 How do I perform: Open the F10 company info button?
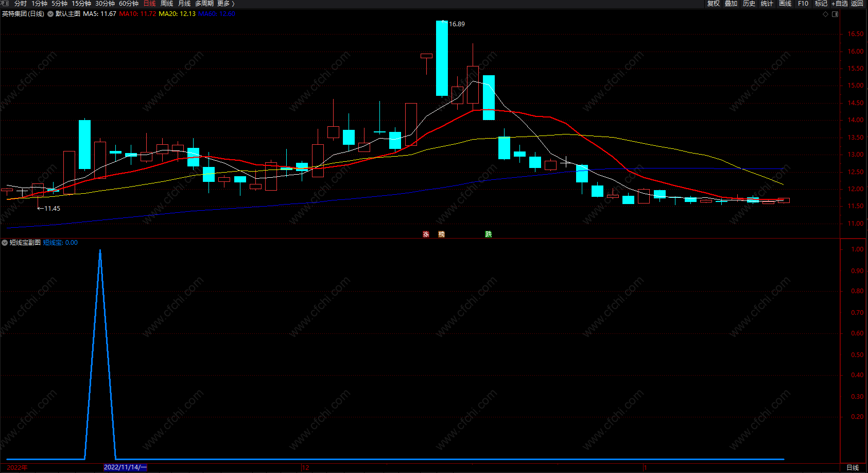coord(803,4)
